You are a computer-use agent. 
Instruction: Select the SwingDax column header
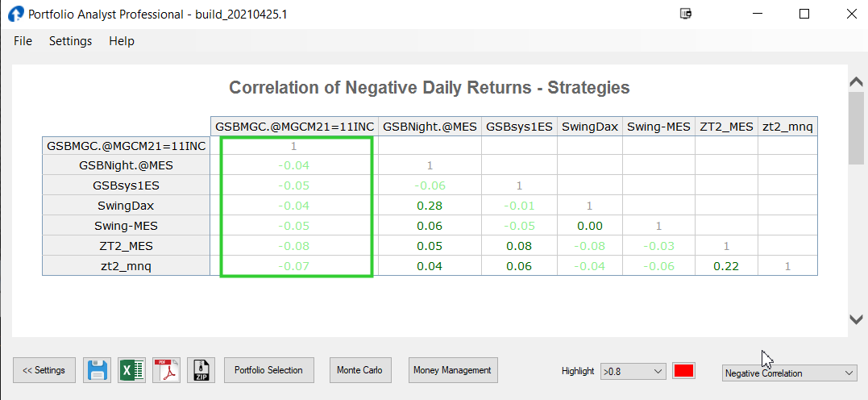[588, 126]
